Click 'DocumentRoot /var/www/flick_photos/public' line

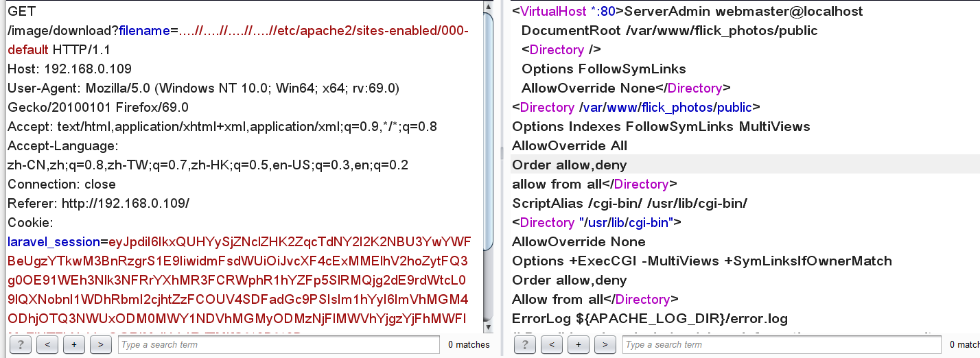coord(670,30)
